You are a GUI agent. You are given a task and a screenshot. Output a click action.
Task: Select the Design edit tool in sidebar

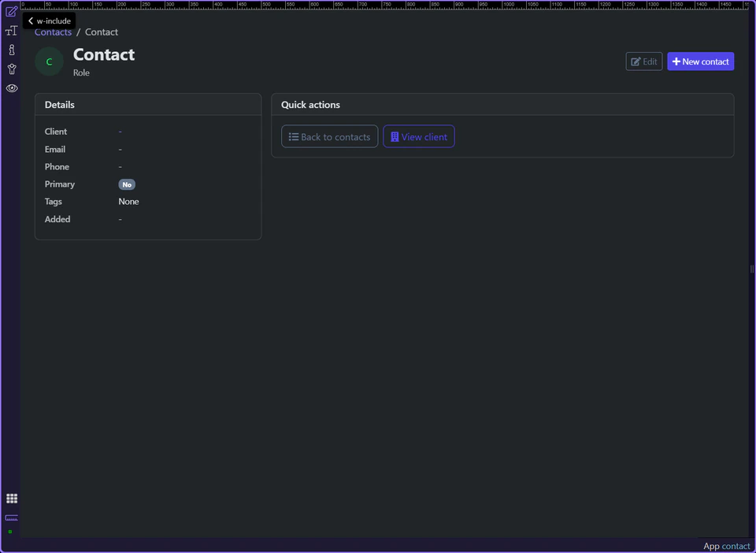click(x=11, y=11)
